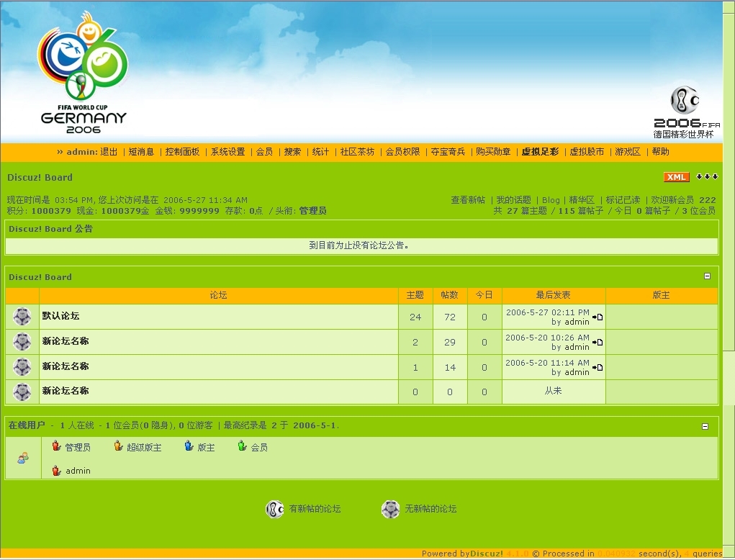
Task: Click the blue 版主 legend icon
Action: click(x=189, y=446)
